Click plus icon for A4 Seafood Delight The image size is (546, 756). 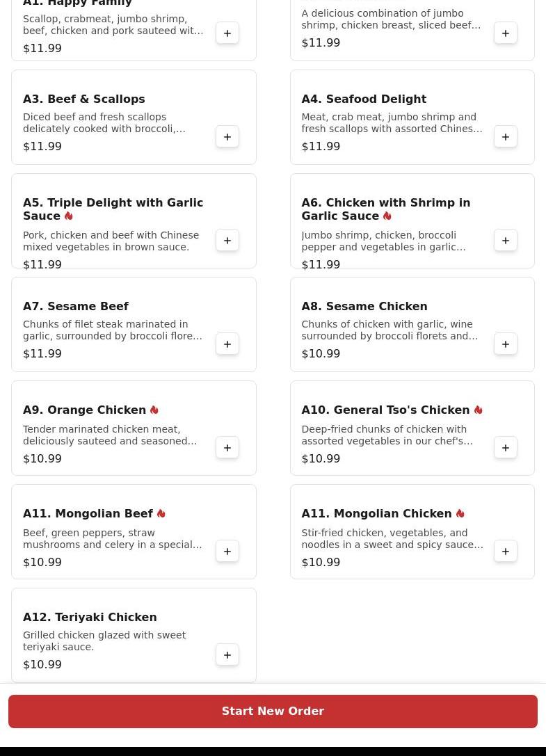click(506, 137)
